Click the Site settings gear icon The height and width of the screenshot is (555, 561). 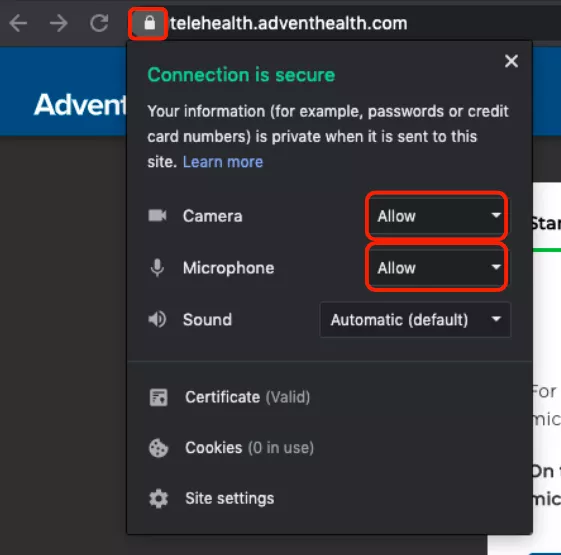(158, 498)
